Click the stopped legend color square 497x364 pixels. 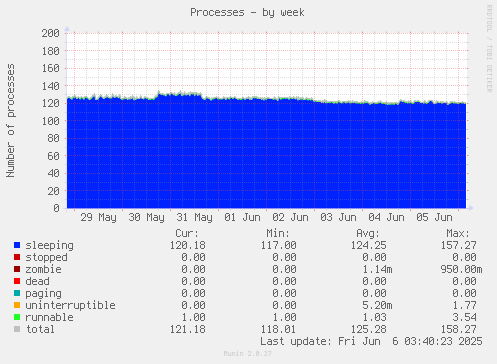17,257
